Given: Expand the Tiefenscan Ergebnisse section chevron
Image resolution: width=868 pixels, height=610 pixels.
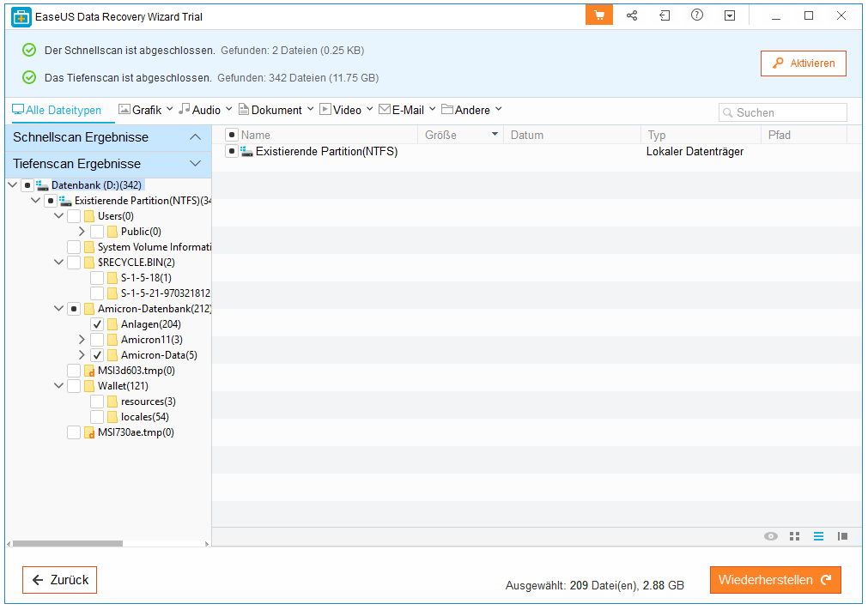Looking at the screenshot, I should point(196,164).
